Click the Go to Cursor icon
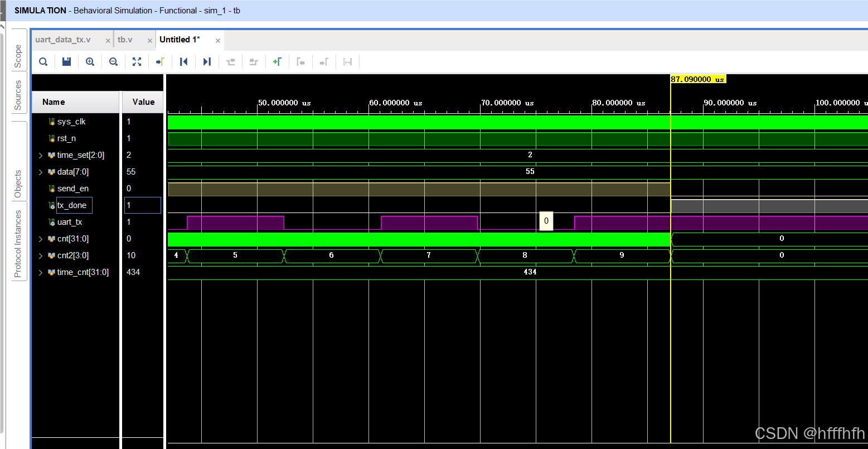868x449 pixels. 160,61
